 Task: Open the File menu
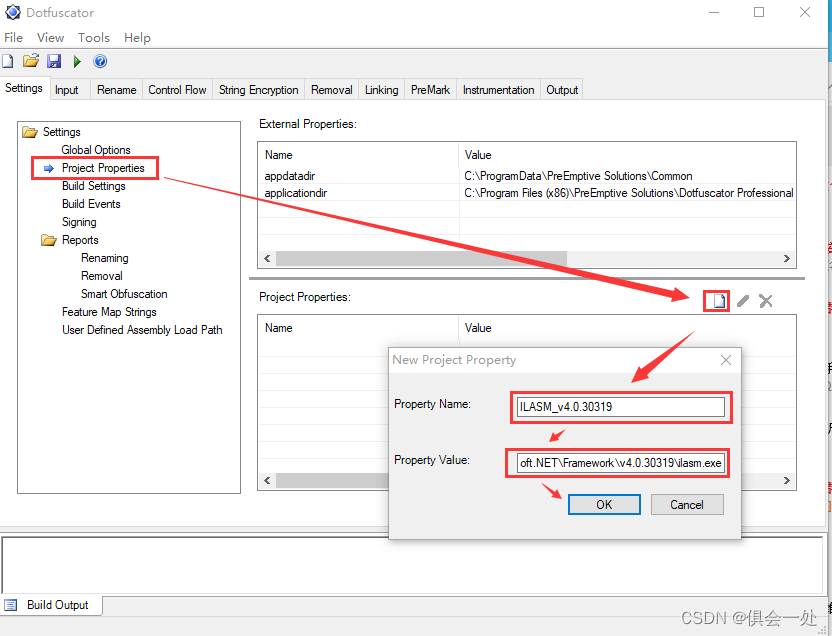pyautogui.click(x=13, y=38)
